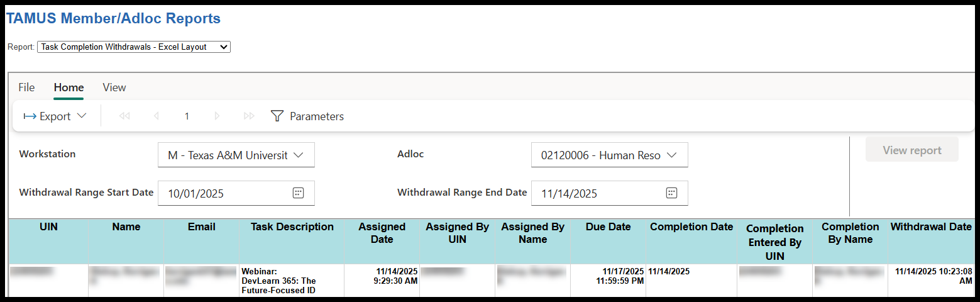
Task: Click the Task Description column header
Action: (x=292, y=227)
